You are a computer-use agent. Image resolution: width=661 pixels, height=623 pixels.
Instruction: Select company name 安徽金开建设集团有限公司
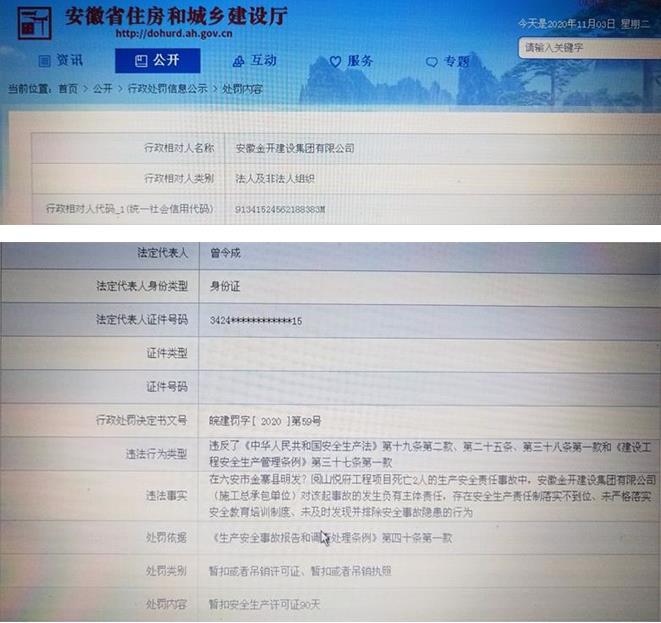point(295,148)
